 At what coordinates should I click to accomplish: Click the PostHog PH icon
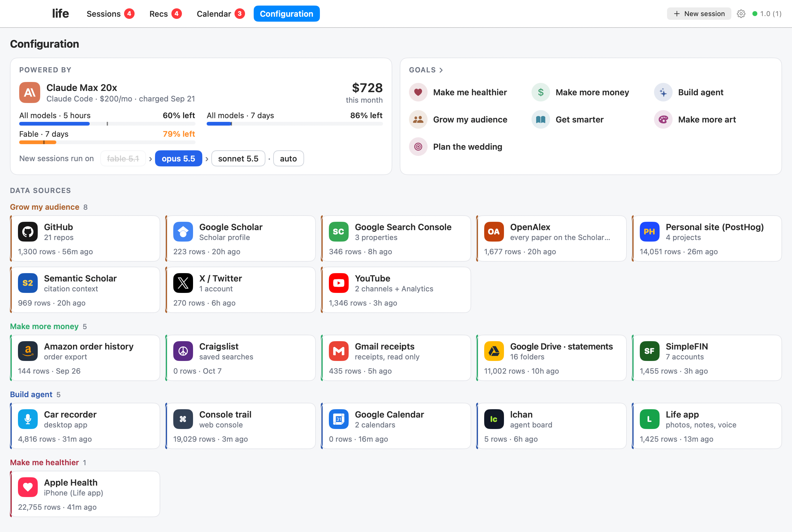(649, 232)
